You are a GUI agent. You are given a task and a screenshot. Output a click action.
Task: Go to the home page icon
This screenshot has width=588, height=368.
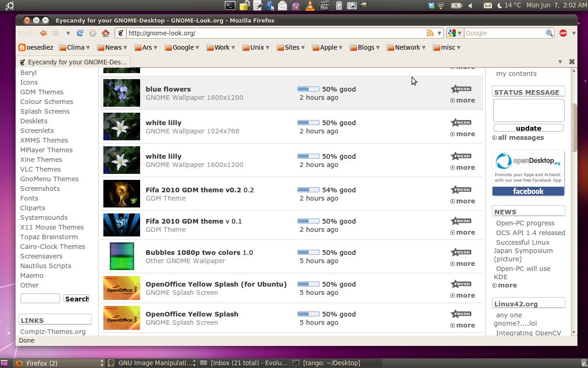coord(106,33)
